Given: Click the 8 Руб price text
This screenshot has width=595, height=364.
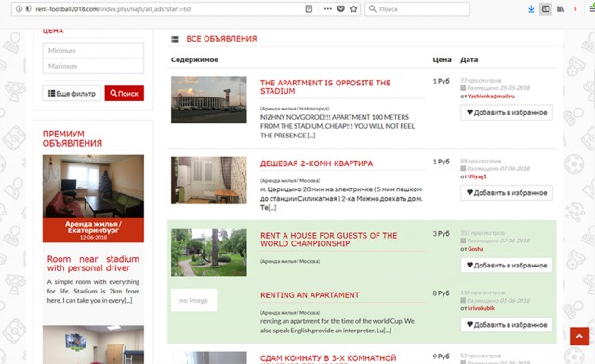Looking at the screenshot, I should tap(441, 293).
